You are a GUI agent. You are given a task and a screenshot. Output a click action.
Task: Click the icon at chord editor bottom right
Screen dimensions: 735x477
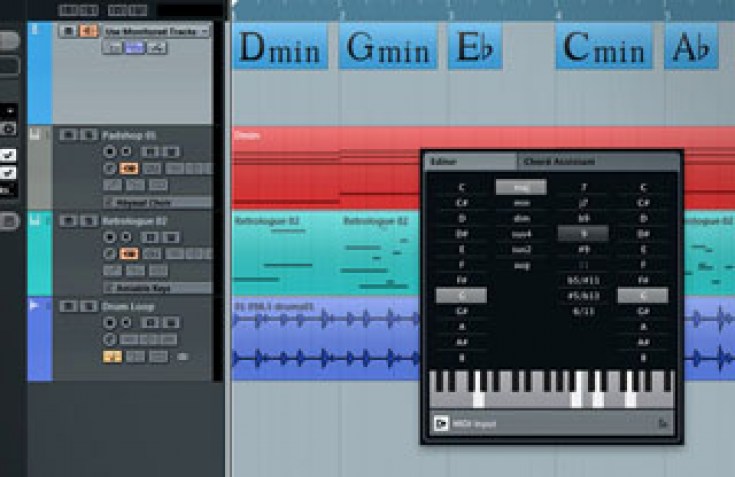click(663, 424)
